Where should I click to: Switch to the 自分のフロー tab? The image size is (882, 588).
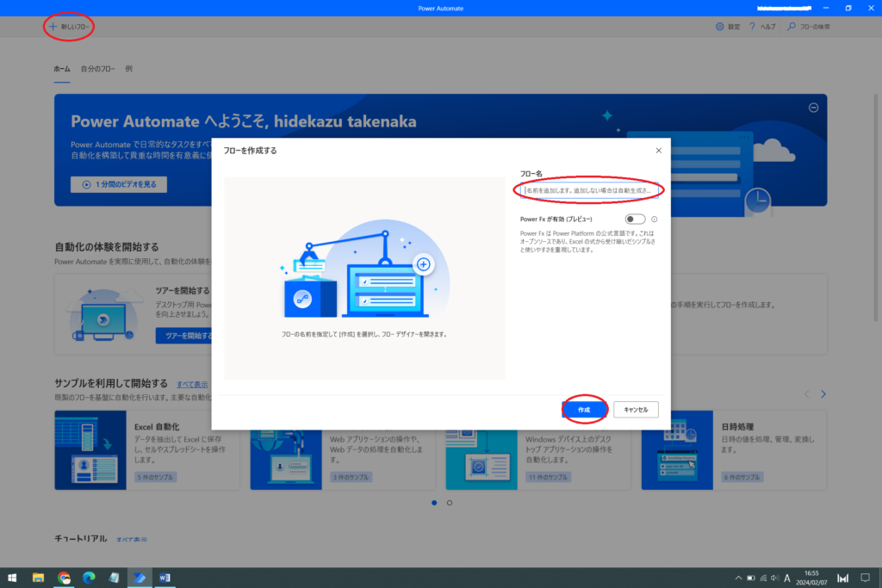[x=97, y=69]
